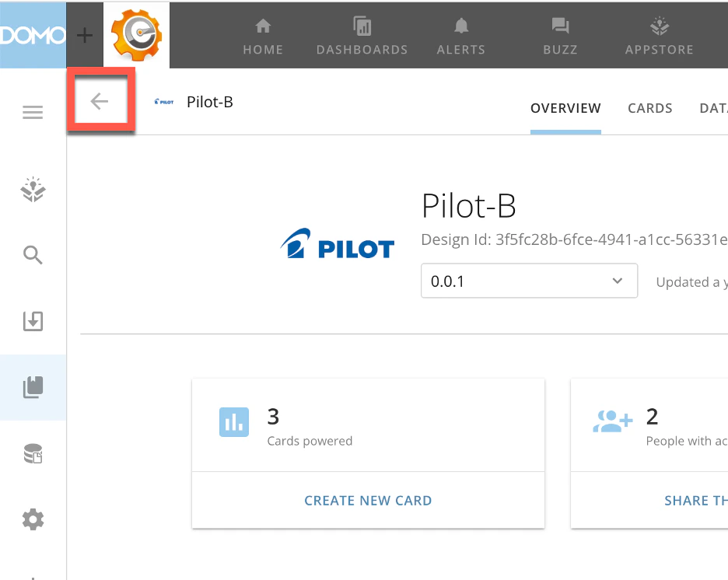Viewport: 728px width, 580px height.
Task: Open the settings gear in the sidebar
Action: coord(33,519)
